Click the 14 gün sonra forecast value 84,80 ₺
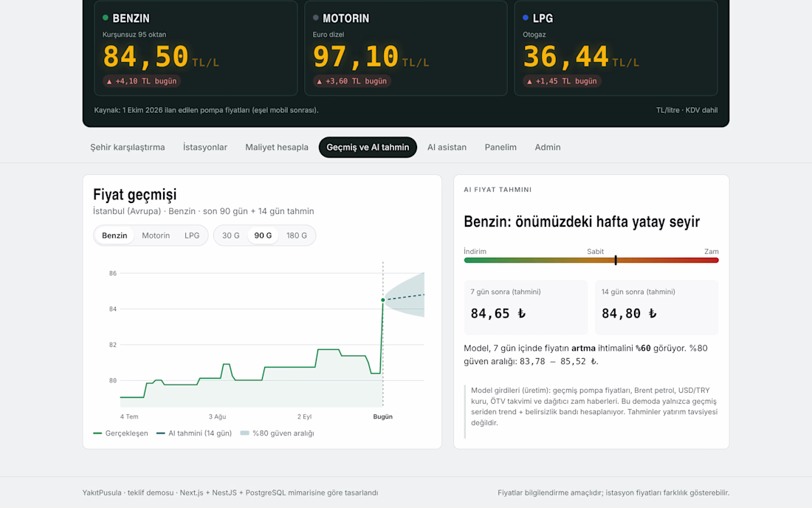 click(629, 313)
